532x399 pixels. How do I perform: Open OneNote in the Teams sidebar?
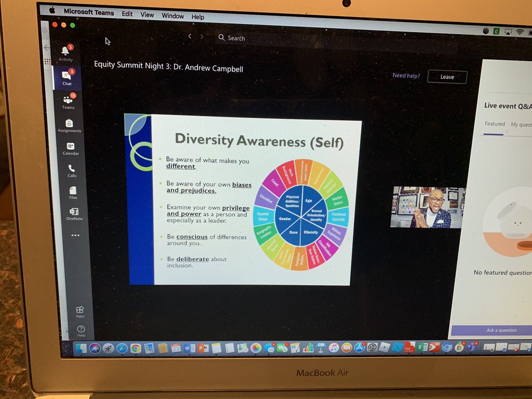click(74, 214)
